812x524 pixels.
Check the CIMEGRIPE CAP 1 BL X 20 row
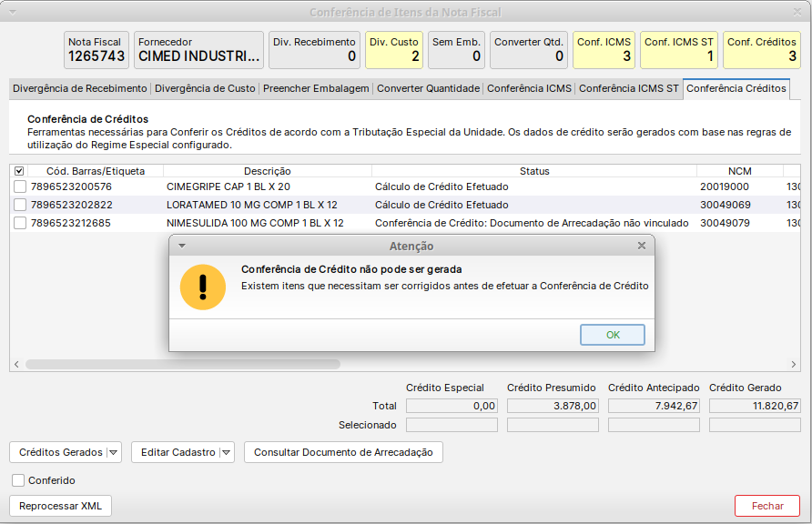(19, 186)
